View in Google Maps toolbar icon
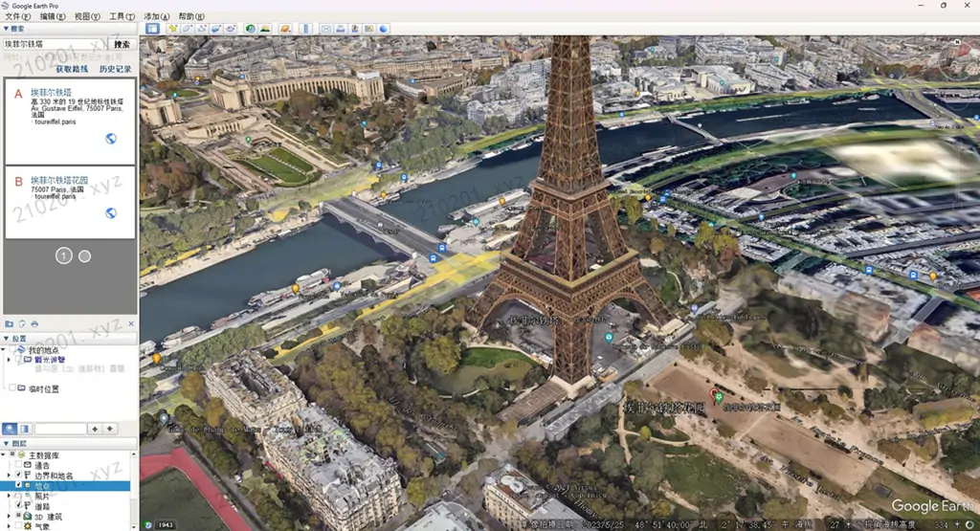Screen dimensions: 980x531 [369, 29]
